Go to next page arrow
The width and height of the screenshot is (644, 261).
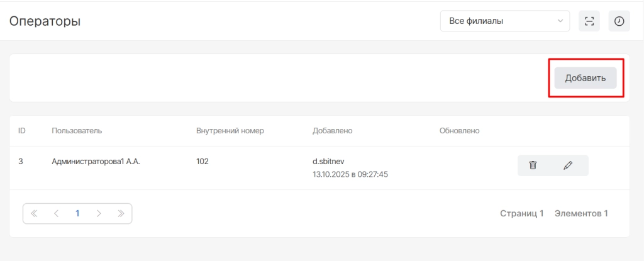click(99, 213)
